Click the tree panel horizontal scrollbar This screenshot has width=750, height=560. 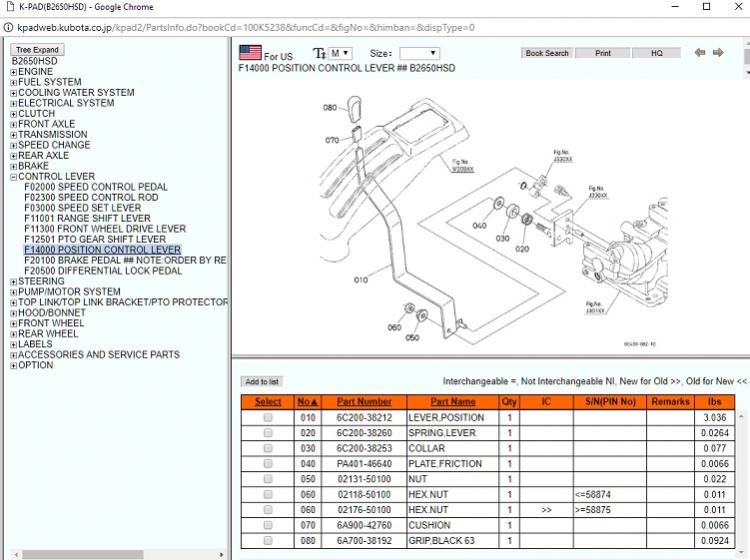tap(83, 555)
